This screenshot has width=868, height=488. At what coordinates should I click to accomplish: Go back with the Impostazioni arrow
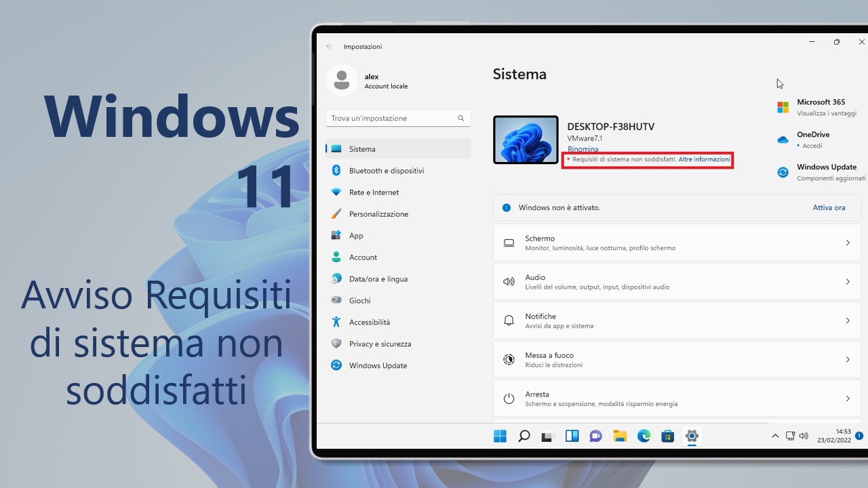(330, 46)
